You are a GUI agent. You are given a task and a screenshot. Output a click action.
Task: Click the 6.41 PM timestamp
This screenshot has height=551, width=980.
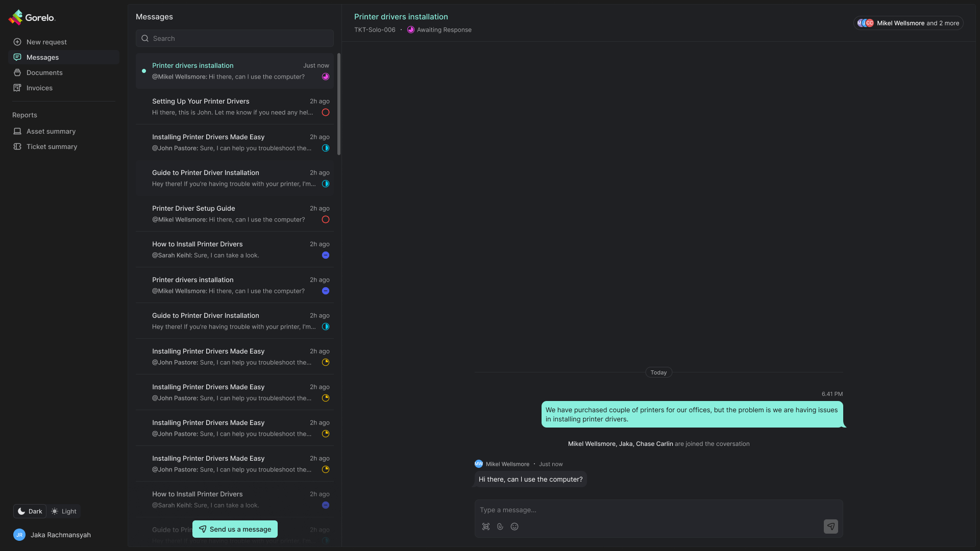coord(832,394)
